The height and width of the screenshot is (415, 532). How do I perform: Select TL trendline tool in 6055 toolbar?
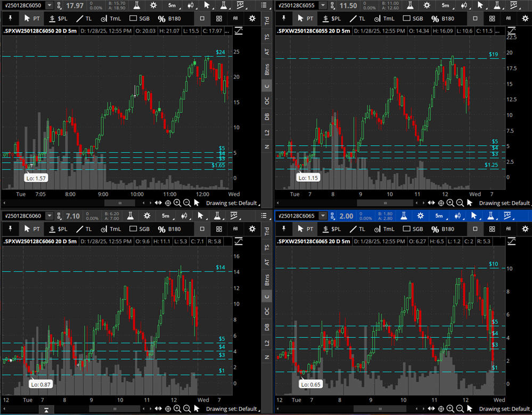[357, 18]
